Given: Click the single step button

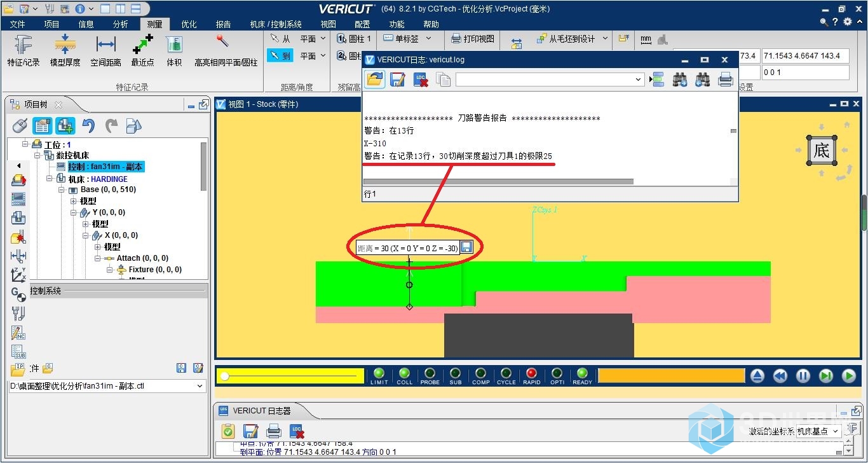Looking at the screenshot, I should pos(825,376).
